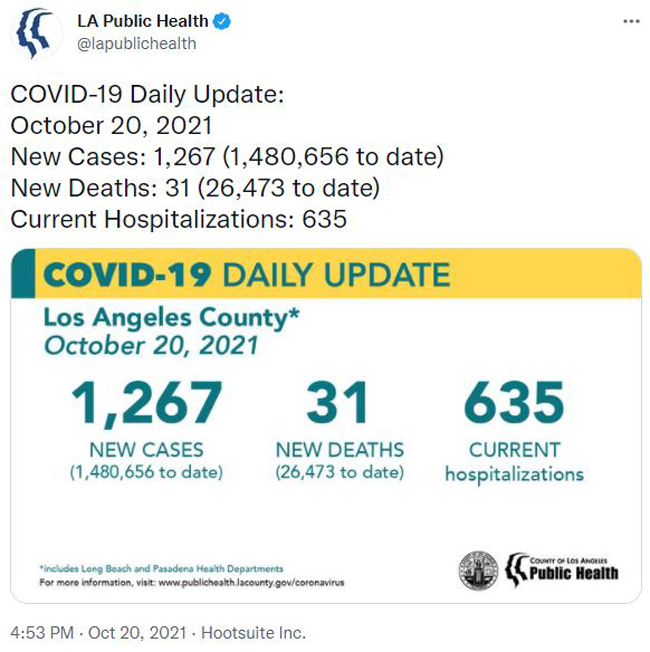This screenshot has width=650, height=652.
Task: Open the LA Public Health display name
Action: click(x=143, y=21)
